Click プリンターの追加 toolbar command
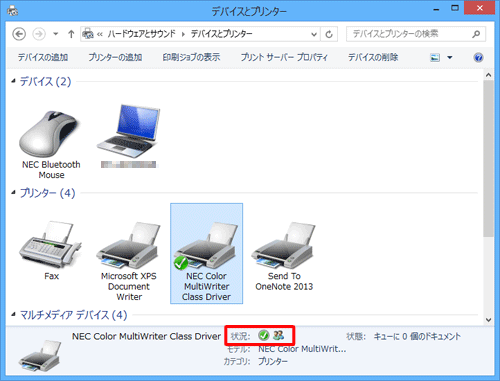 (x=115, y=57)
